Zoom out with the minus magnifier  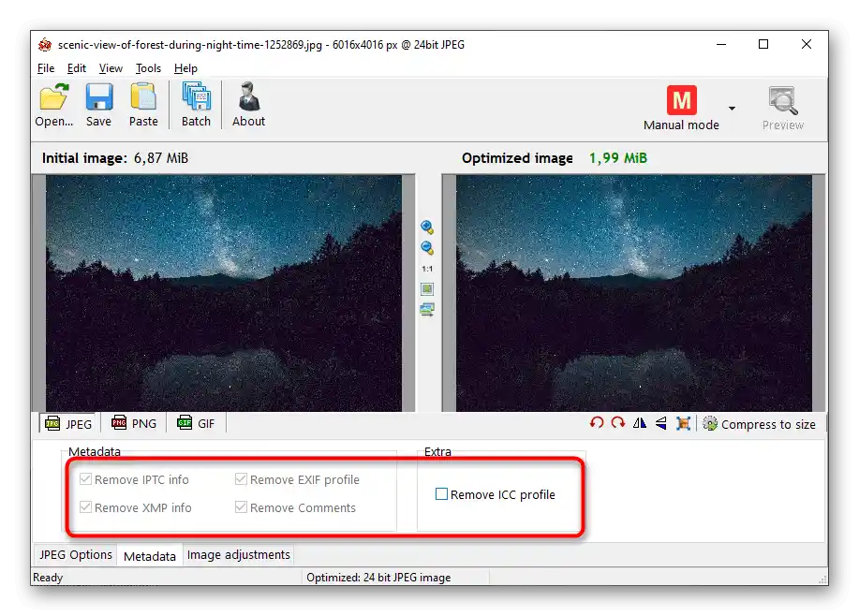pos(427,248)
